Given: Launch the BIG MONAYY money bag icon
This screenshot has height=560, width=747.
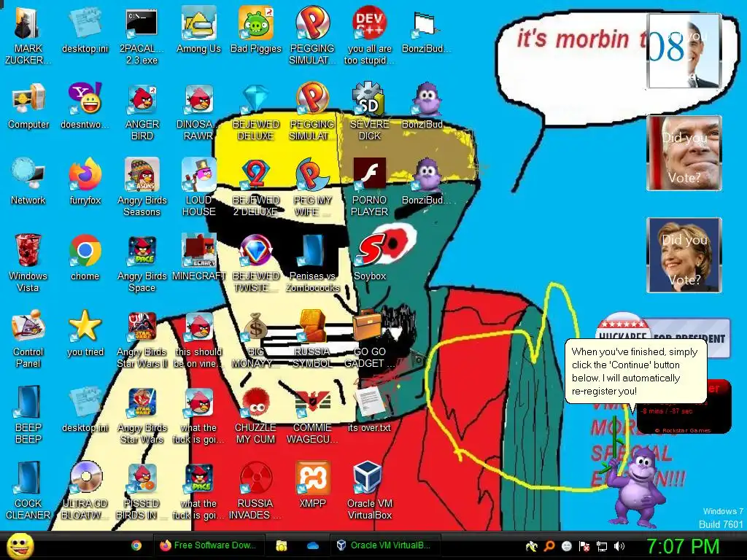Looking at the screenshot, I should (256, 339).
